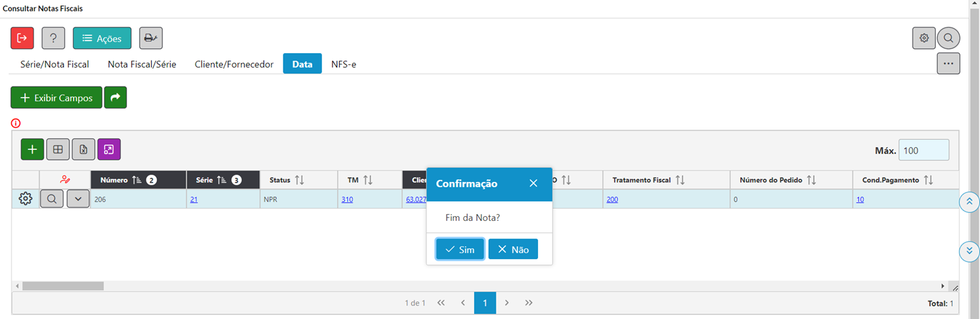The height and width of the screenshot is (319, 980).
Task: Open the Ações dropdown menu
Action: click(102, 38)
